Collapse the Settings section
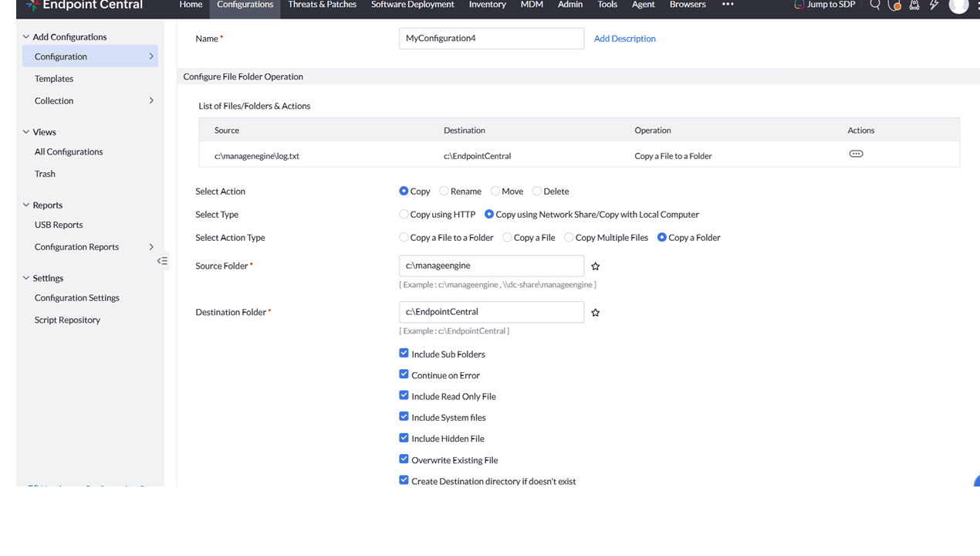 26,278
